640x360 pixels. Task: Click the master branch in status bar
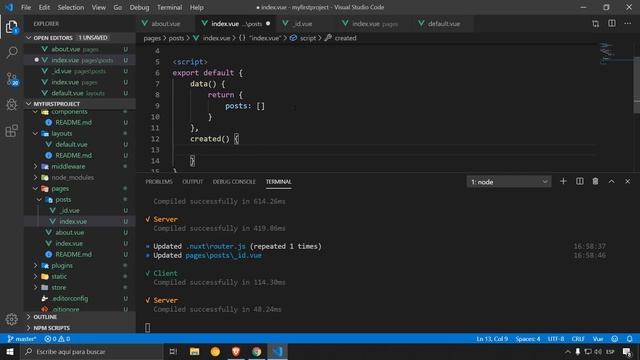[22, 339]
